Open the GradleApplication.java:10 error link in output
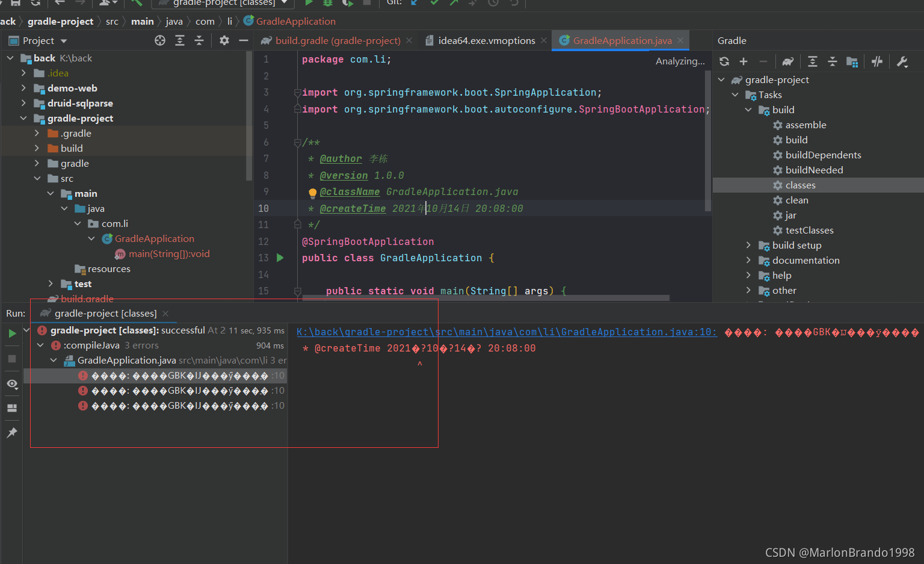 507,332
